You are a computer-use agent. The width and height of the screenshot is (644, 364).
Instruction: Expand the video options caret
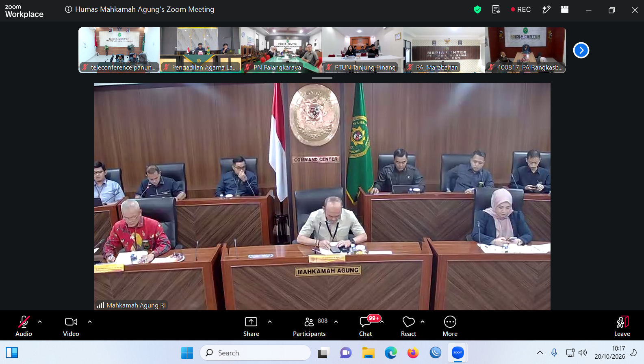(90, 322)
